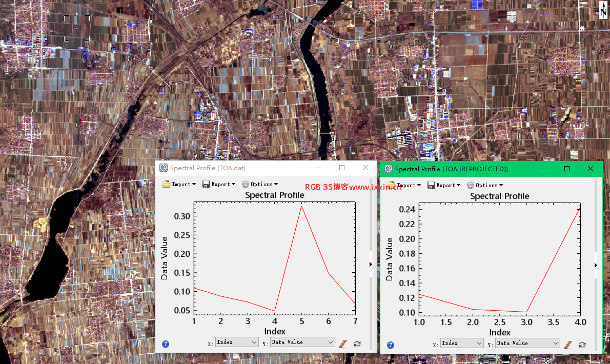Click the Export disk icon in TOA.dat window

click(x=206, y=185)
